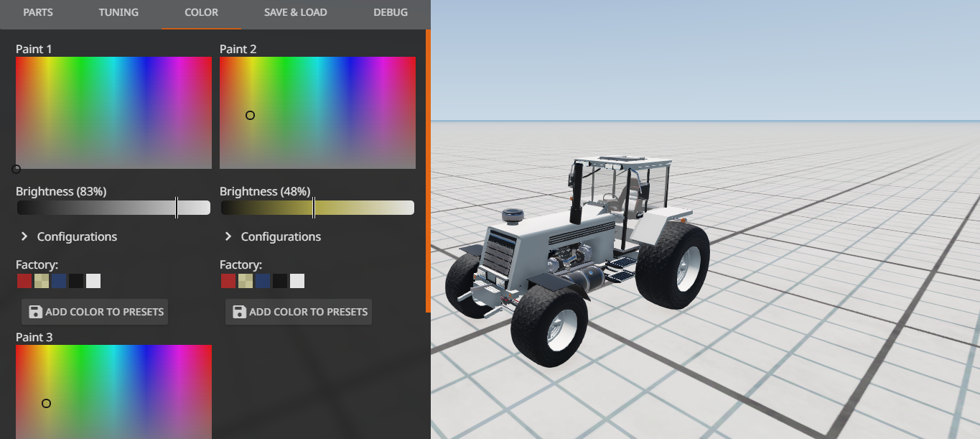Click the orange panel scrollbar
This screenshot has width=980, height=439.
pos(428,171)
